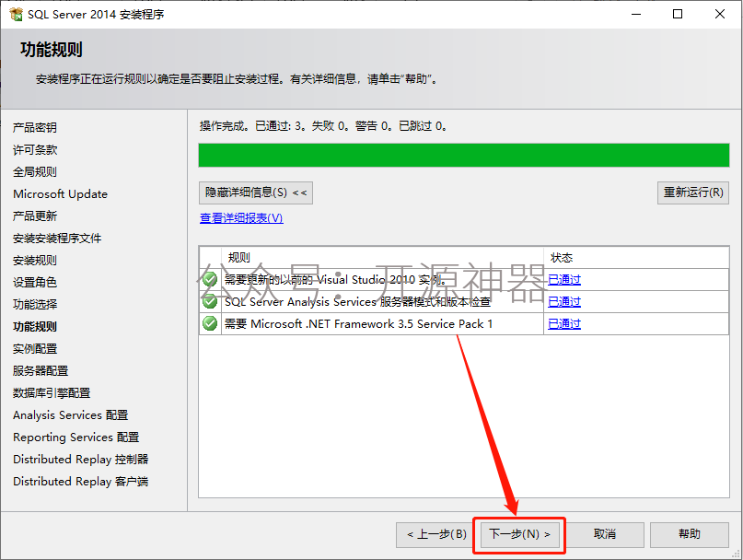Go back with 上一步(B) button
The image size is (743, 560).
(x=436, y=534)
